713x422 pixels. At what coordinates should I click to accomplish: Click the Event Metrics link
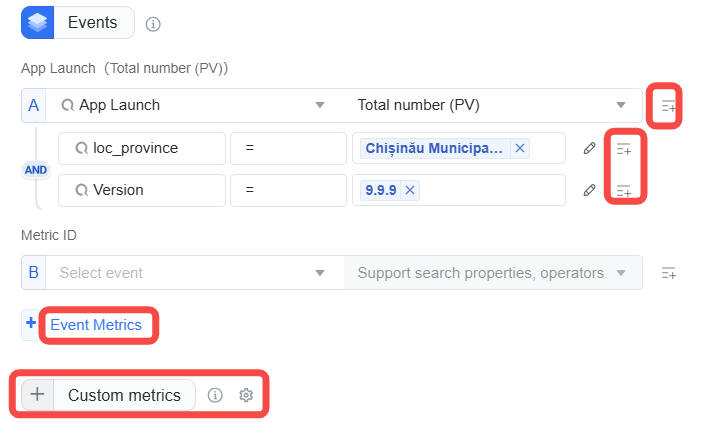96,325
